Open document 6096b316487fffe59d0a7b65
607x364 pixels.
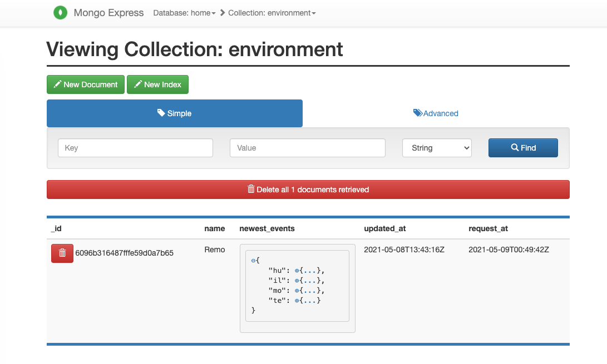tap(124, 253)
